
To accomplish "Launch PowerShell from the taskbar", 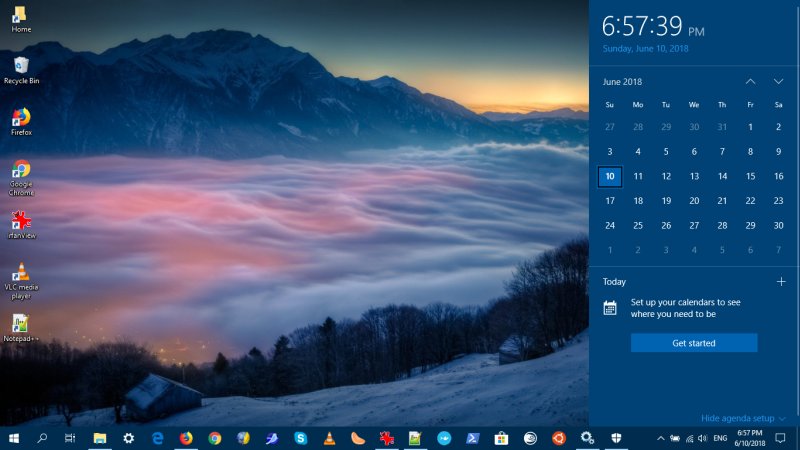I will coord(472,438).
